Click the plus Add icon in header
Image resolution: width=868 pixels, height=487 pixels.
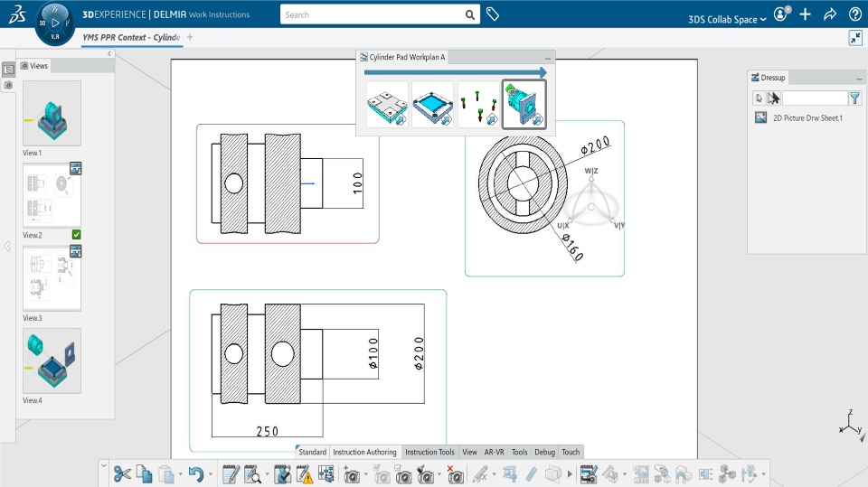tap(806, 14)
